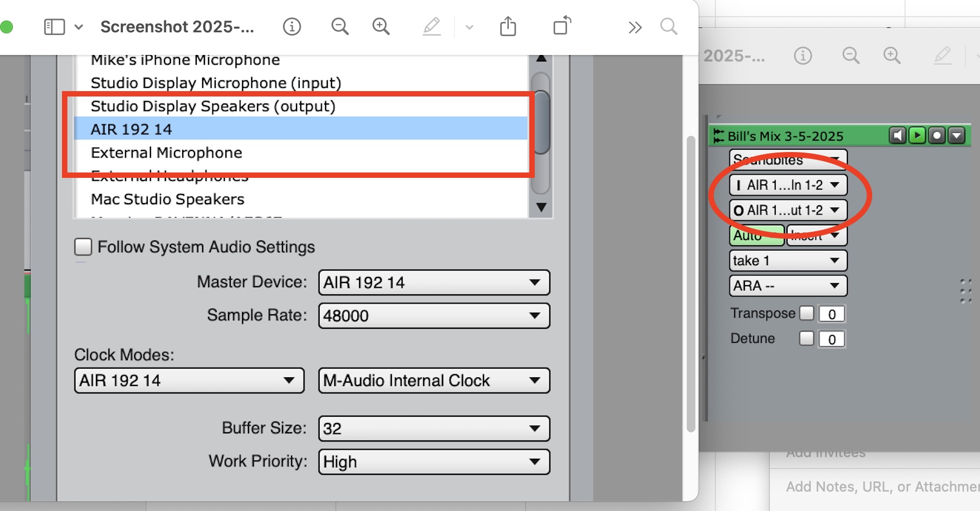This screenshot has width=980, height=511.
Task: Open markup options chevron in front Preview toolbar
Action: pyautogui.click(x=470, y=27)
